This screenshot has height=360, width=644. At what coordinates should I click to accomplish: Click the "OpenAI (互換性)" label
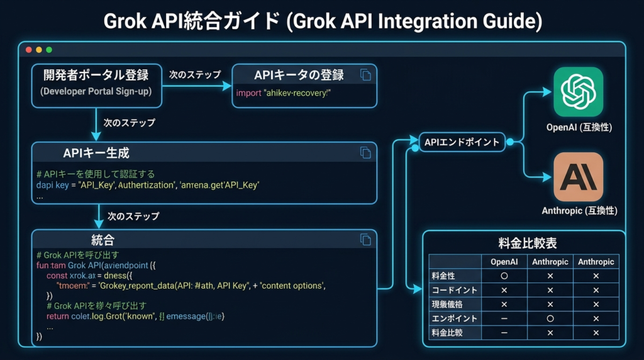click(x=579, y=128)
